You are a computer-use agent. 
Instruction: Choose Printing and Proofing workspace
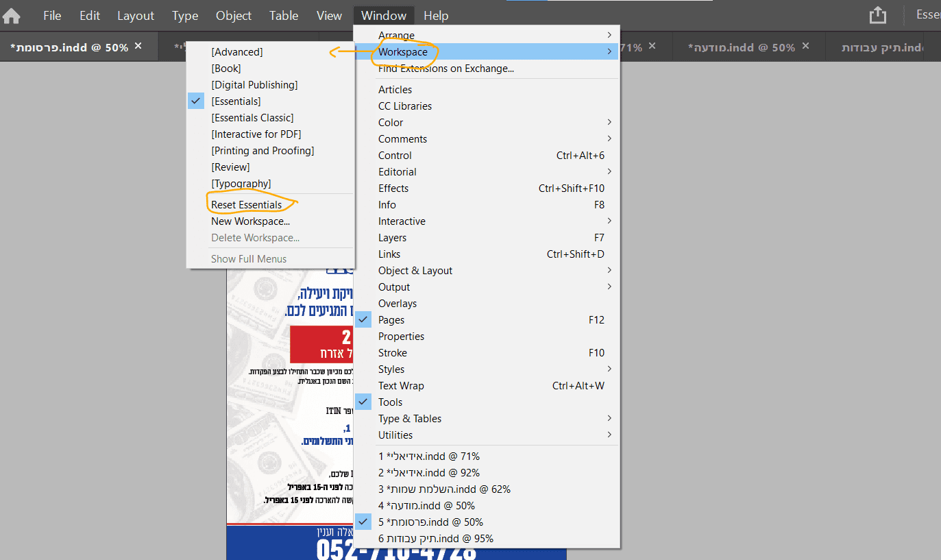[x=271, y=151]
